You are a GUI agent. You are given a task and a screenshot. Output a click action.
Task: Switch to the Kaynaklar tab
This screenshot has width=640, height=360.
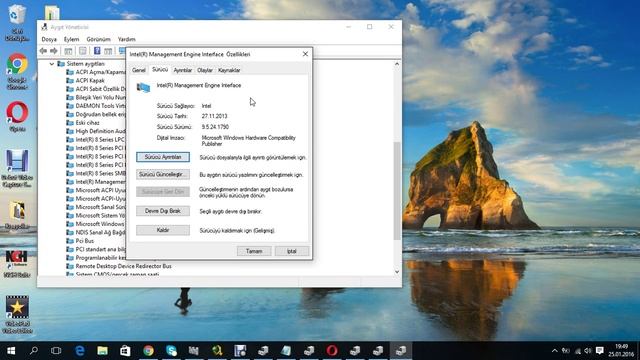click(229, 70)
